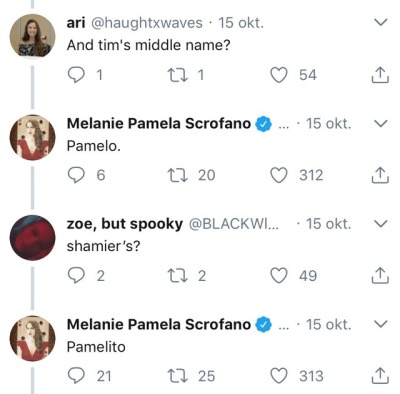400x394 pixels.
Task: Open the @haughtxwaves profile handle
Action: [x=147, y=23]
